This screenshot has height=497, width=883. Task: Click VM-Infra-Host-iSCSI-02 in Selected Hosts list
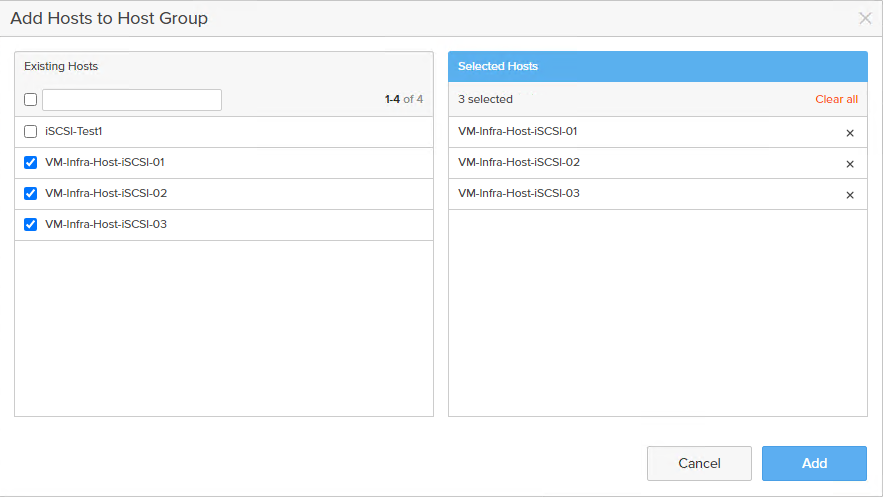pos(519,162)
